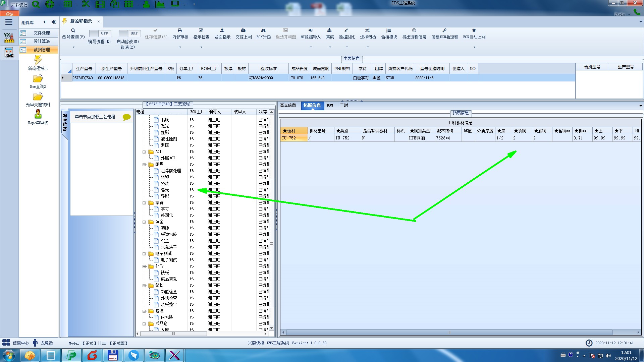Click the 内部审核 print icon
The width and height of the screenshot is (644, 362).
pos(180,31)
